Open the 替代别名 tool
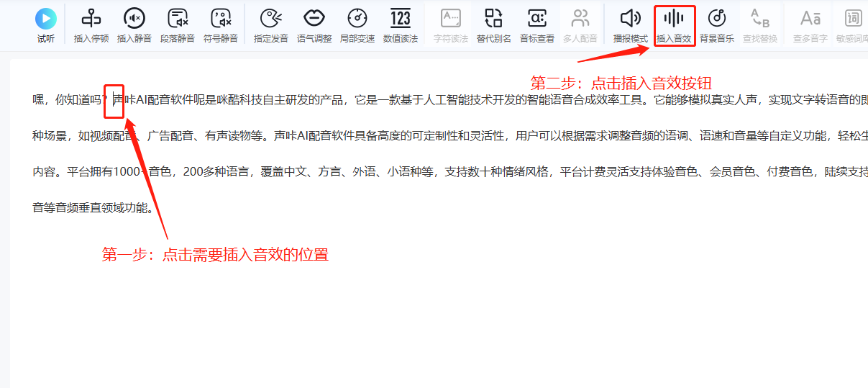868x388 pixels. point(494,25)
